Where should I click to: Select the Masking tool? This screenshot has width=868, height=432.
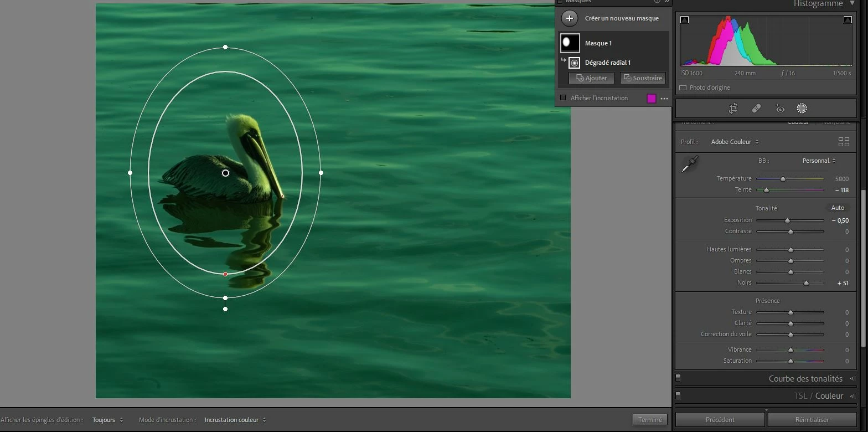click(x=802, y=109)
